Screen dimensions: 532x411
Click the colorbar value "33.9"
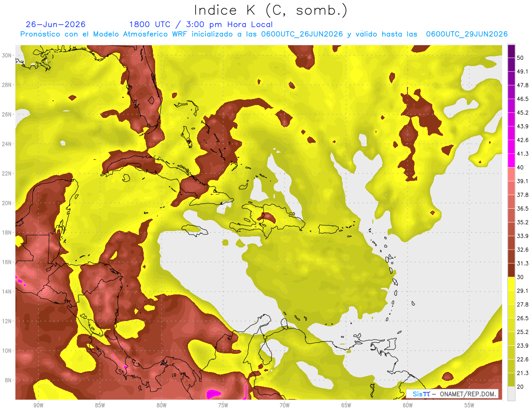click(523, 236)
